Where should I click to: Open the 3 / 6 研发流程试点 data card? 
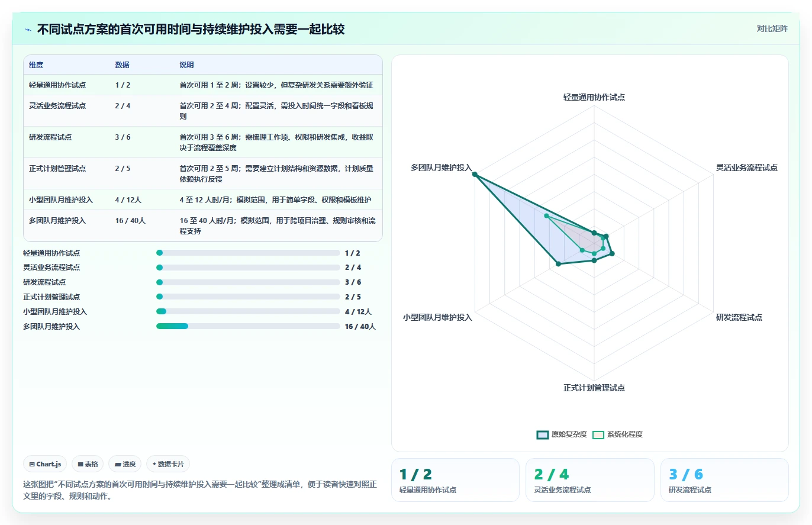(x=724, y=480)
